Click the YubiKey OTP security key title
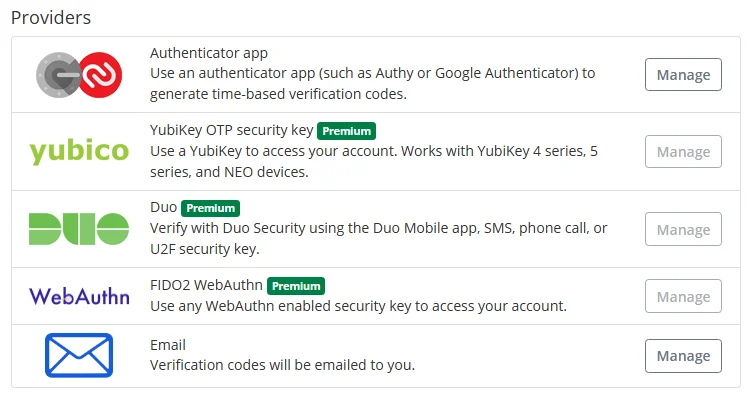756x400 pixels. pyautogui.click(x=231, y=130)
